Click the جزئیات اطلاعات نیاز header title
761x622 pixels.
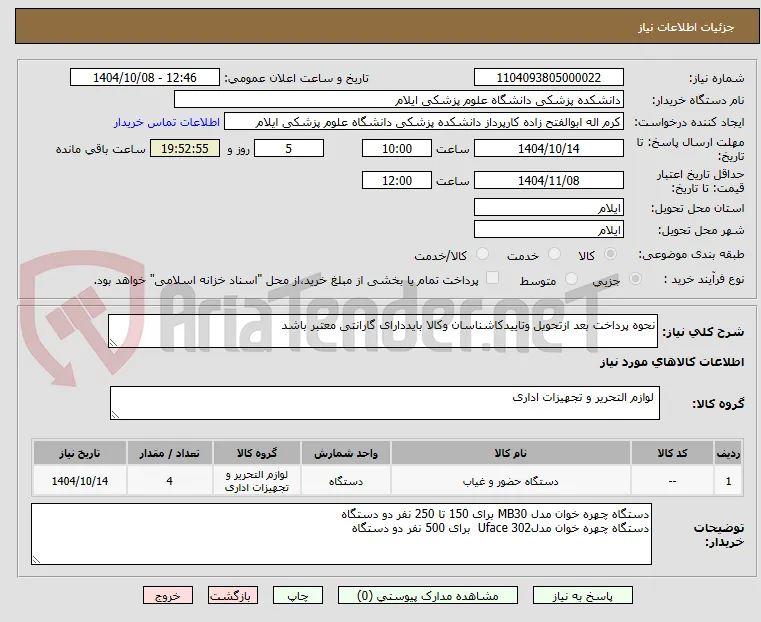coord(686,27)
